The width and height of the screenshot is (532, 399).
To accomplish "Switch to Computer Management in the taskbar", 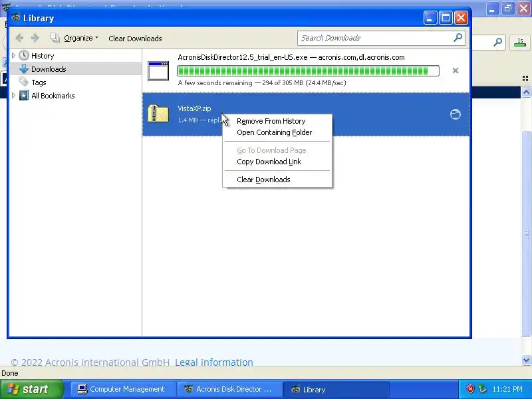I will click(x=123, y=389).
